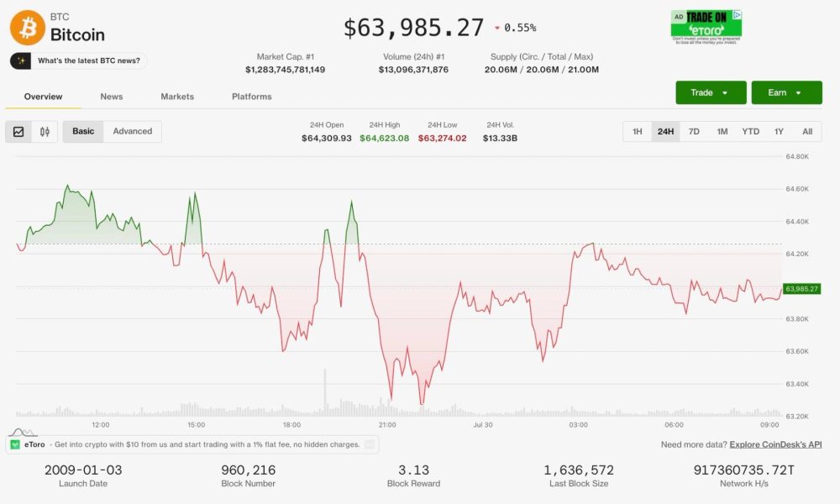The image size is (840, 504).
Task: Set chart range to 24H
Action: tap(665, 132)
